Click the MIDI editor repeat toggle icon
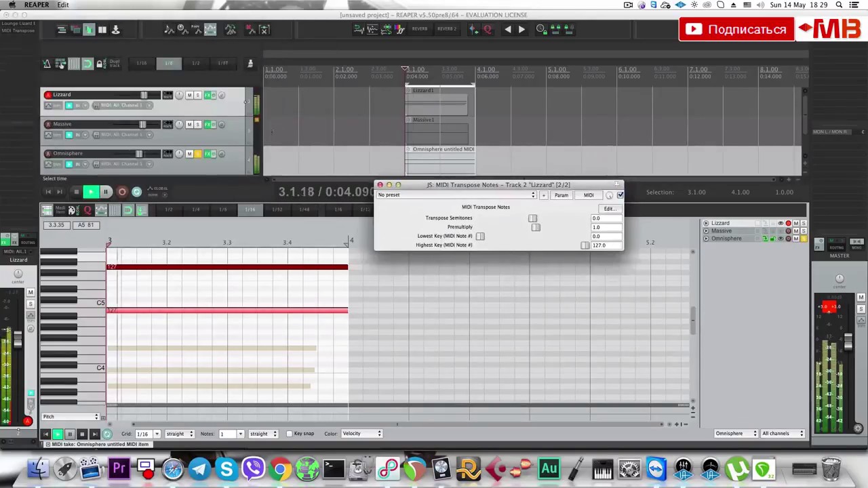The image size is (868, 488). click(x=107, y=434)
